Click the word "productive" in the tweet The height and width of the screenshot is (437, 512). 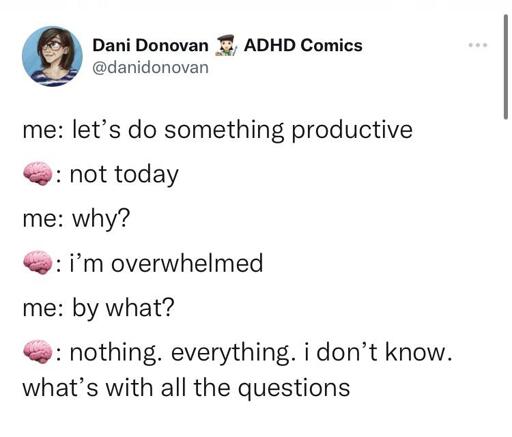point(352,131)
